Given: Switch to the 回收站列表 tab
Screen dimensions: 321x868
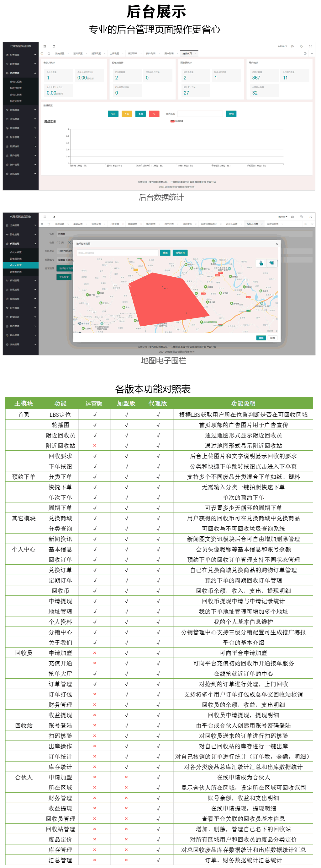Looking at the screenshot, I should 272,224.
